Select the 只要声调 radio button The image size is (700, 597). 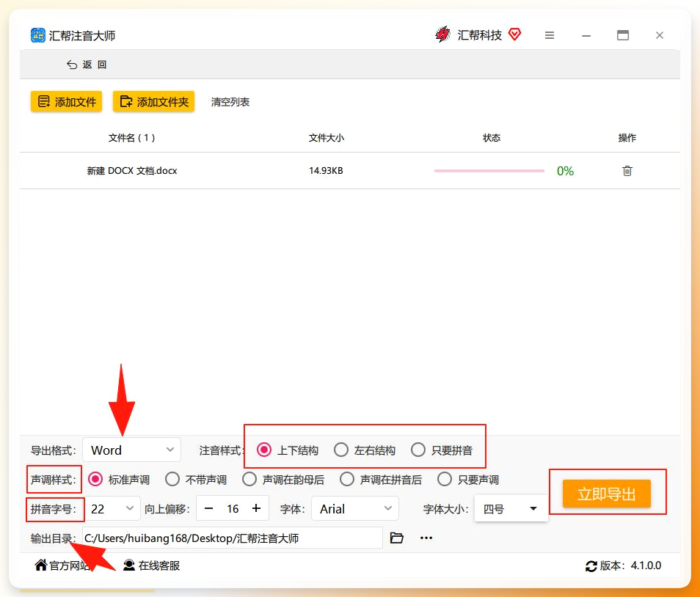click(445, 479)
